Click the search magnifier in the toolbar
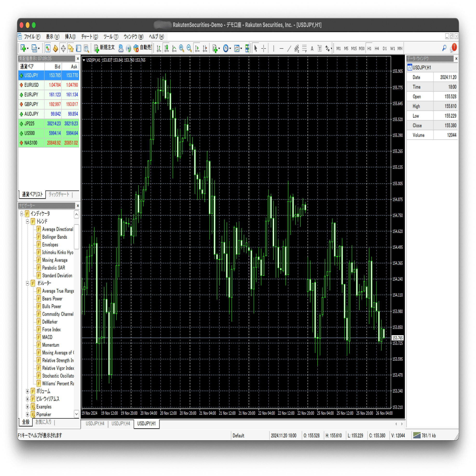The height and width of the screenshot is (476, 476). tap(444, 48)
